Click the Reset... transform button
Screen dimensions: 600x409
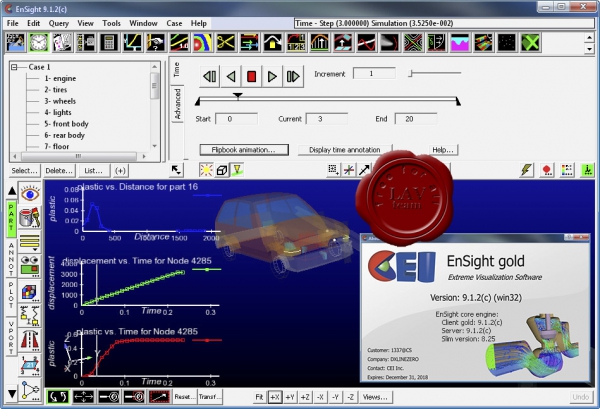coord(185,397)
